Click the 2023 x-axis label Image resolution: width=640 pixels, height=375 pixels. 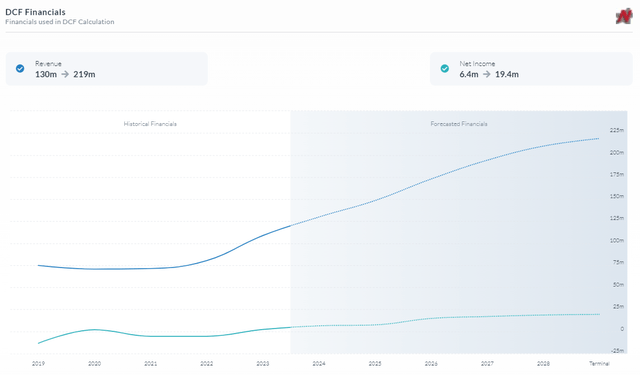pyautogui.click(x=263, y=364)
